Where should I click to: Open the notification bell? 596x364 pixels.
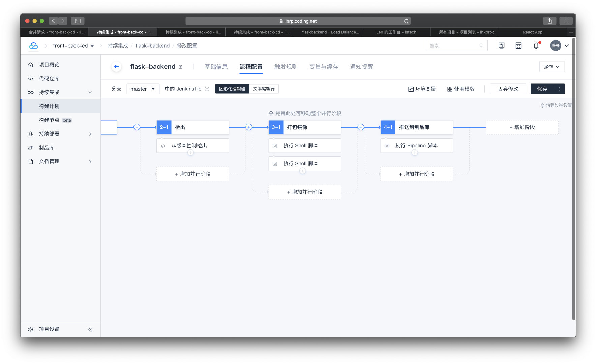[x=536, y=45]
